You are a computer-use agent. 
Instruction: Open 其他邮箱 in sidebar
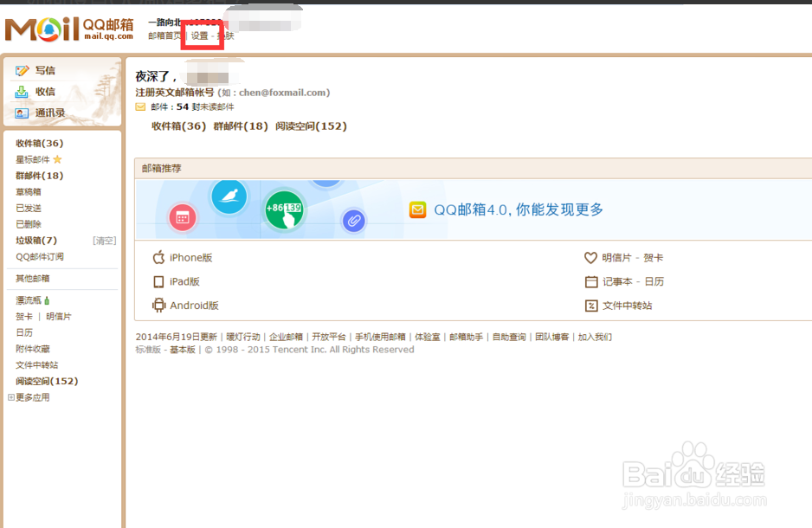pos(33,279)
